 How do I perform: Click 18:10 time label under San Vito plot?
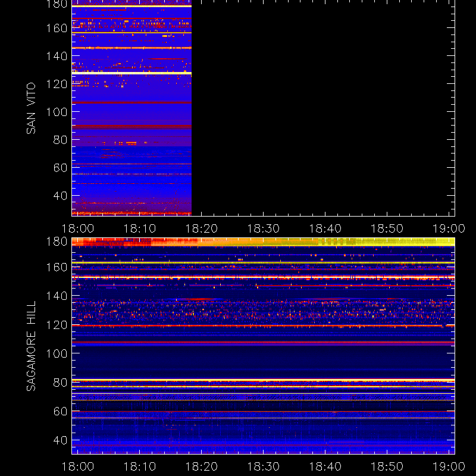click(140, 228)
